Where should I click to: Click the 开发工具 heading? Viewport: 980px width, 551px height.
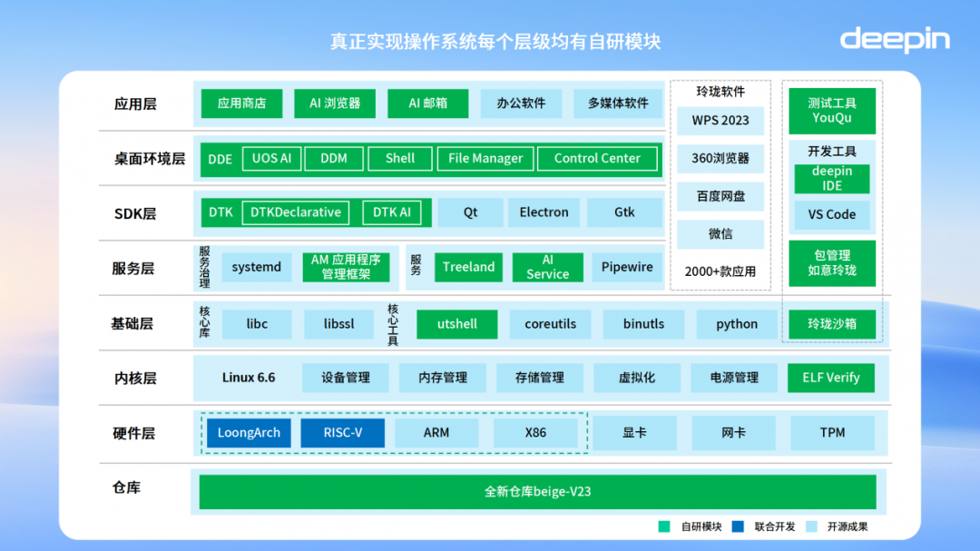tap(832, 152)
